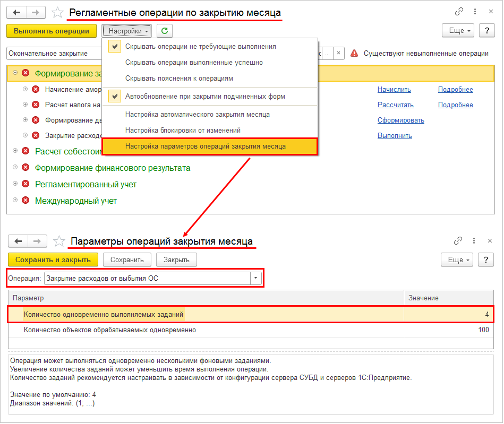Open the Операция combo box arrow

(x=256, y=278)
